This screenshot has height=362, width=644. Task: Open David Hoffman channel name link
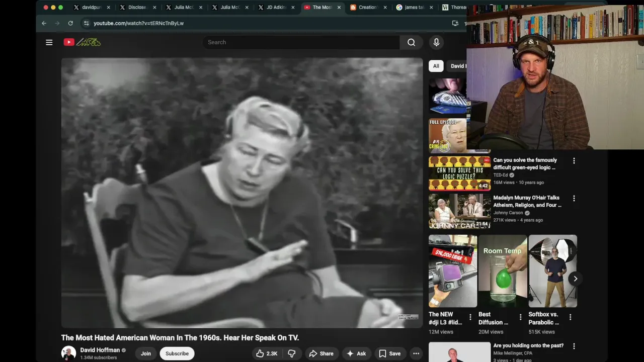pyautogui.click(x=100, y=350)
